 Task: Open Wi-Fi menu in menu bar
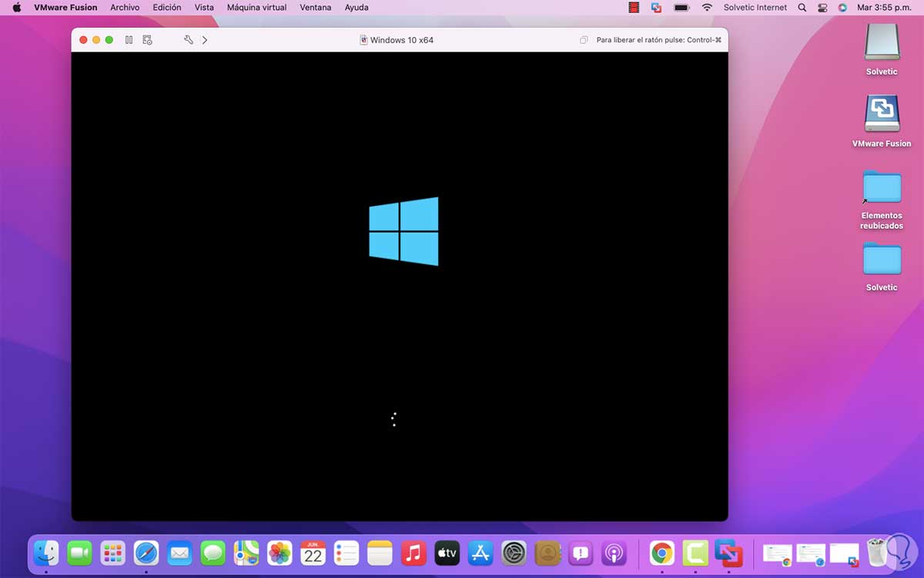tap(707, 8)
